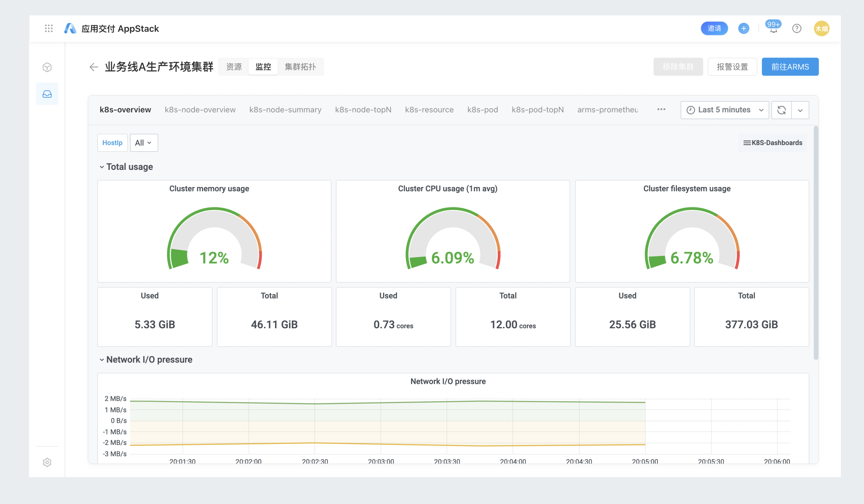Open the K8S-Dashboards list menu

tap(772, 143)
